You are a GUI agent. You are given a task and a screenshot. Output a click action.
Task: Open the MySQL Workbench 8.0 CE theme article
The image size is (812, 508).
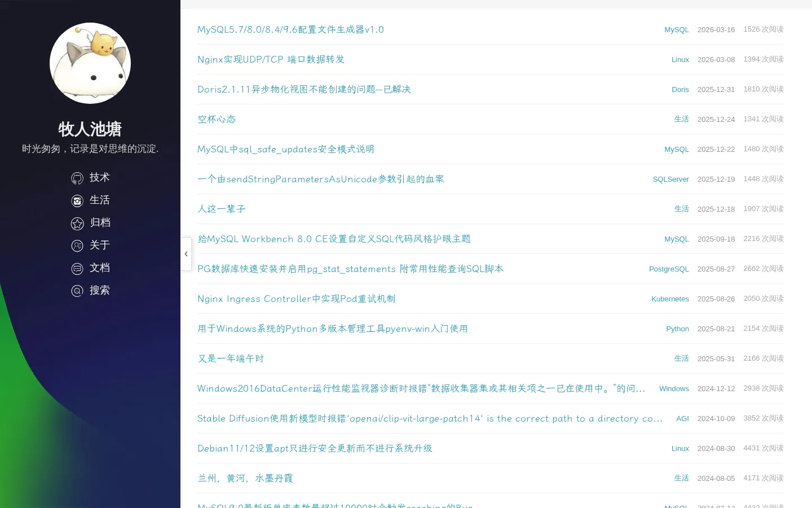[x=334, y=239]
